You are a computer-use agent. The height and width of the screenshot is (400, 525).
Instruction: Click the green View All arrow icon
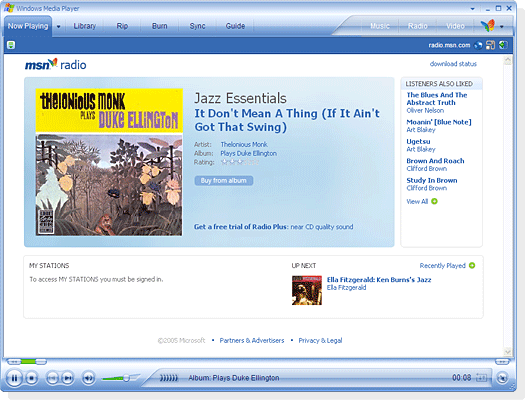(434, 201)
